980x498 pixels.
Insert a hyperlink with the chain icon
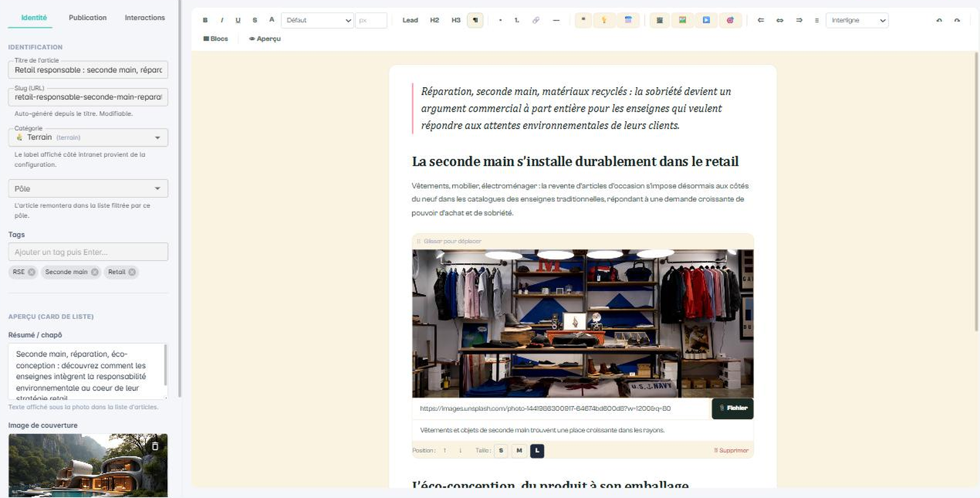(535, 20)
